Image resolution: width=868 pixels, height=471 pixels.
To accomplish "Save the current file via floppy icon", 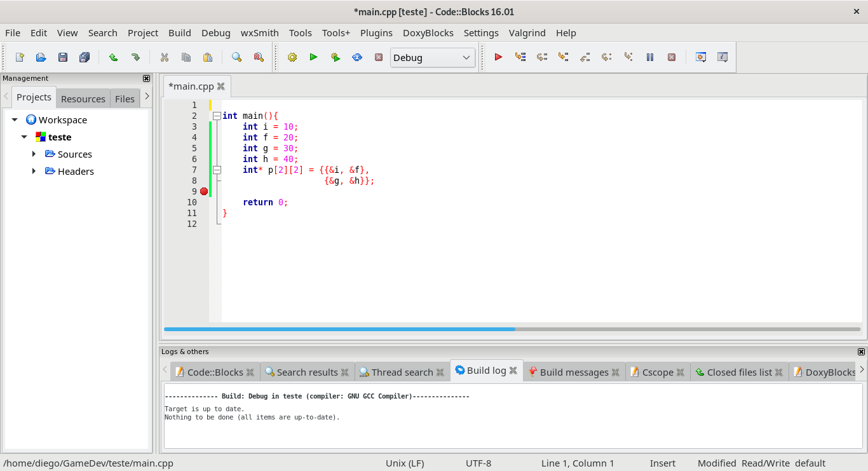I will (x=63, y=57).
